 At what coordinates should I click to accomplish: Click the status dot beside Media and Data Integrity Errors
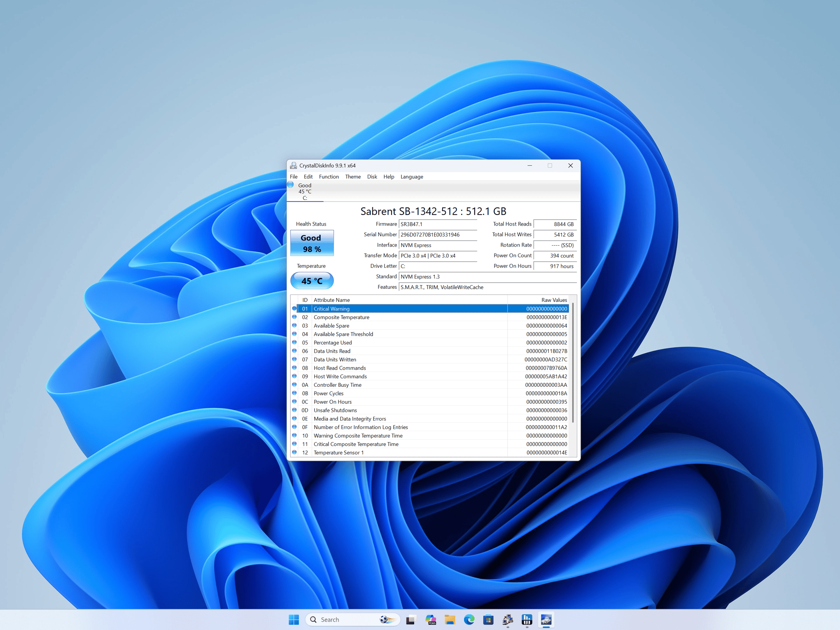point(294,418)
